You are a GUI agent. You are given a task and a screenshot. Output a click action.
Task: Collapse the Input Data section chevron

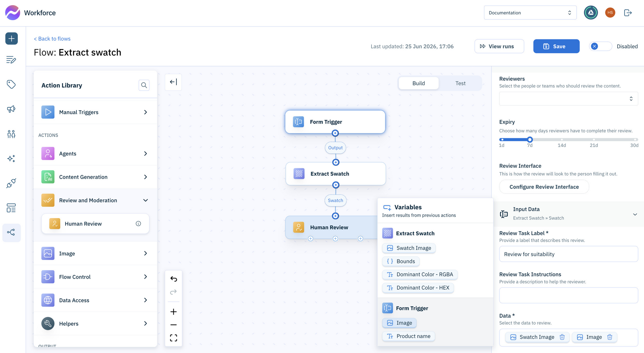tap(635, 214)
